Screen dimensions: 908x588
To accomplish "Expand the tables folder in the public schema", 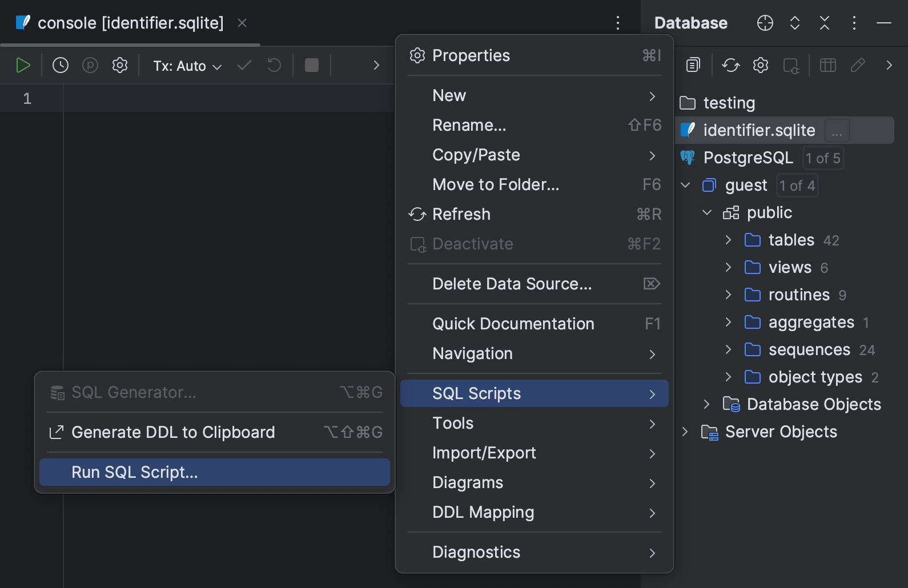I will pos(728,240).
